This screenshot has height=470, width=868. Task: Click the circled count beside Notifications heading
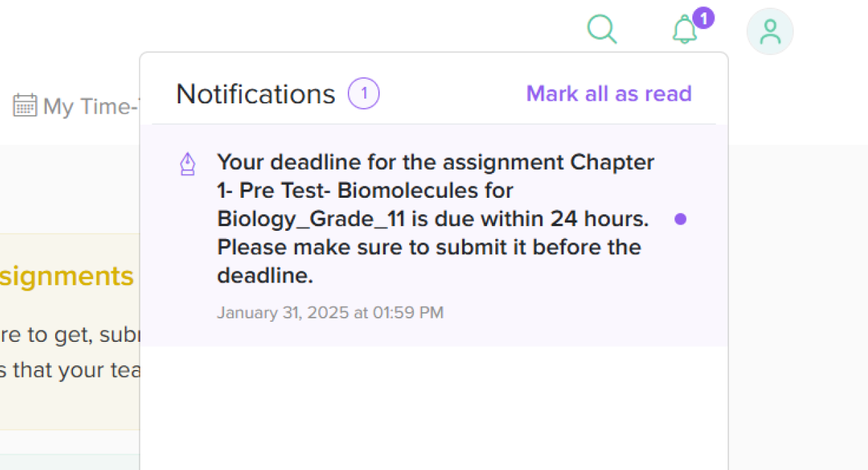coord(364,94)
